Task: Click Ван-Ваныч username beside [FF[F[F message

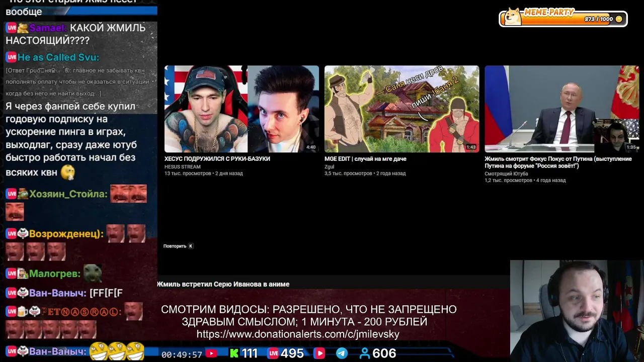Action: [x=58, y=293]
